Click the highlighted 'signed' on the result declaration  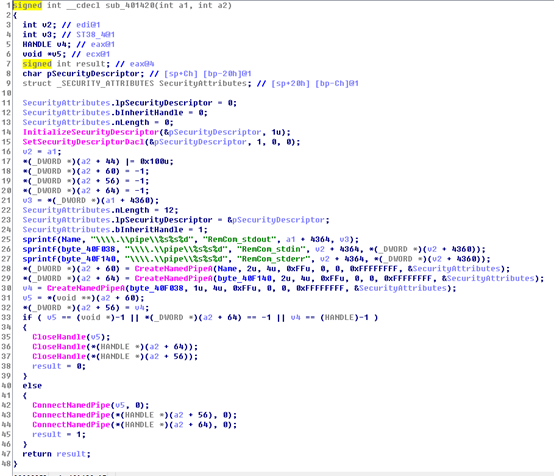37,64
